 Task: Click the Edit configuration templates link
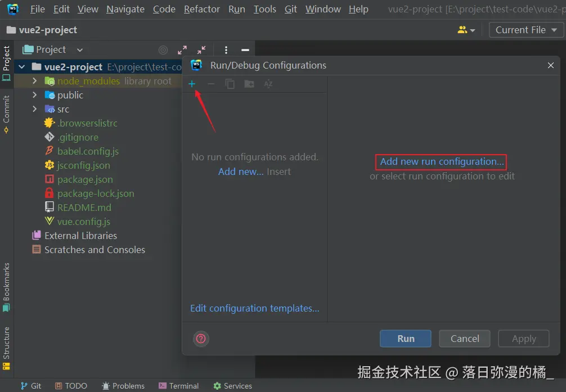[x=254, y=308]
